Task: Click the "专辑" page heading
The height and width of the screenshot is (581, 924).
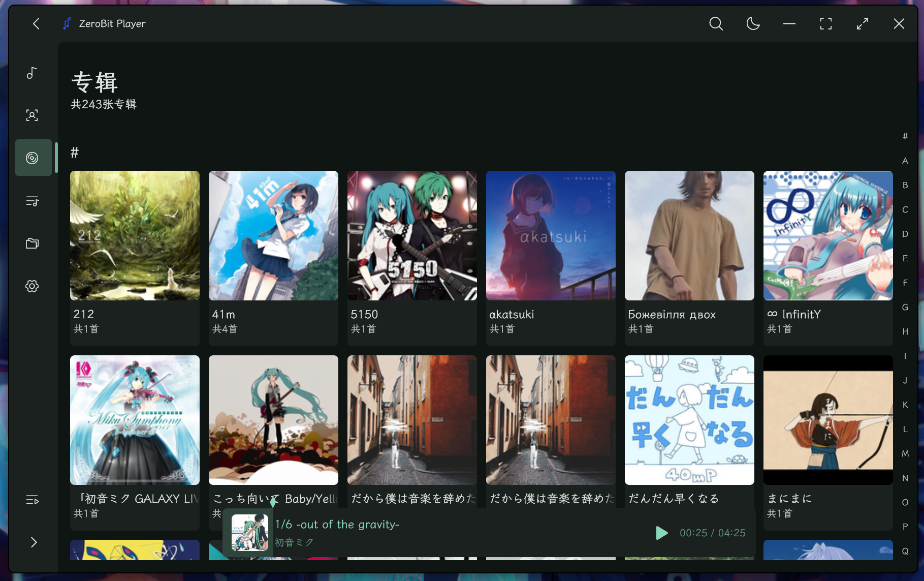Action: point(94,82)
